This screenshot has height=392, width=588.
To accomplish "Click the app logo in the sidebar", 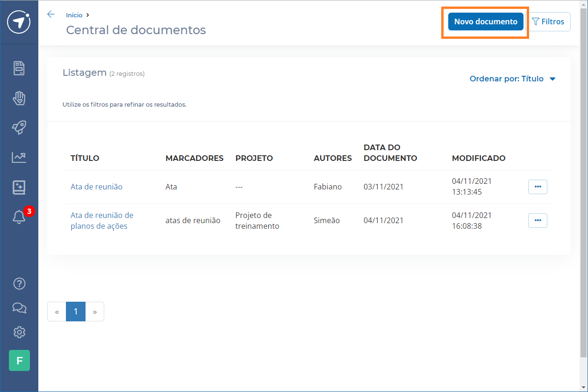I will point(19,22).
